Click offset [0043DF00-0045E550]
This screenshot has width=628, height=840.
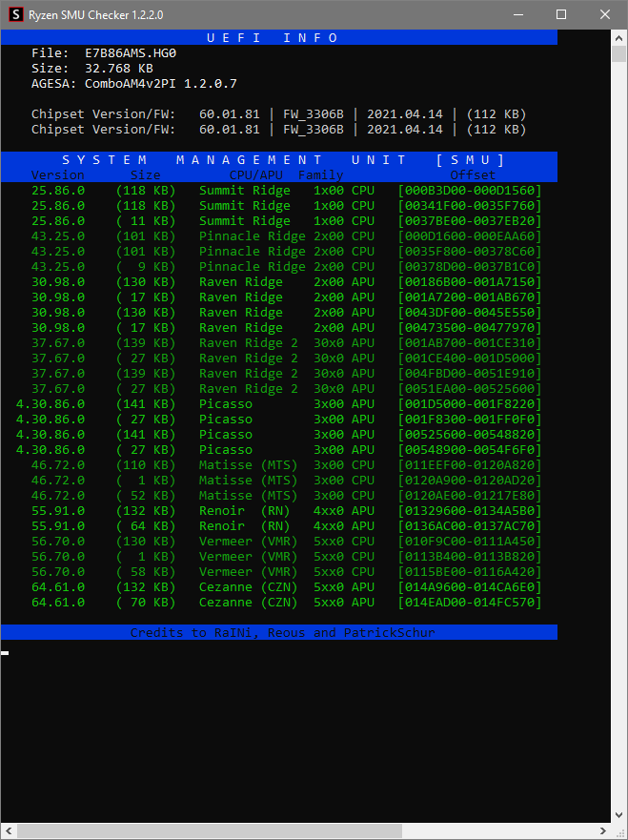[x=470, y=313]
